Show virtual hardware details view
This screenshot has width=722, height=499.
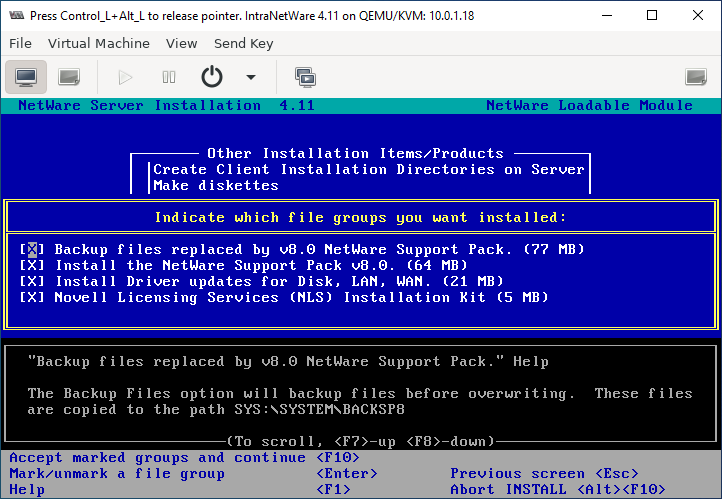[x=69, y=77]
